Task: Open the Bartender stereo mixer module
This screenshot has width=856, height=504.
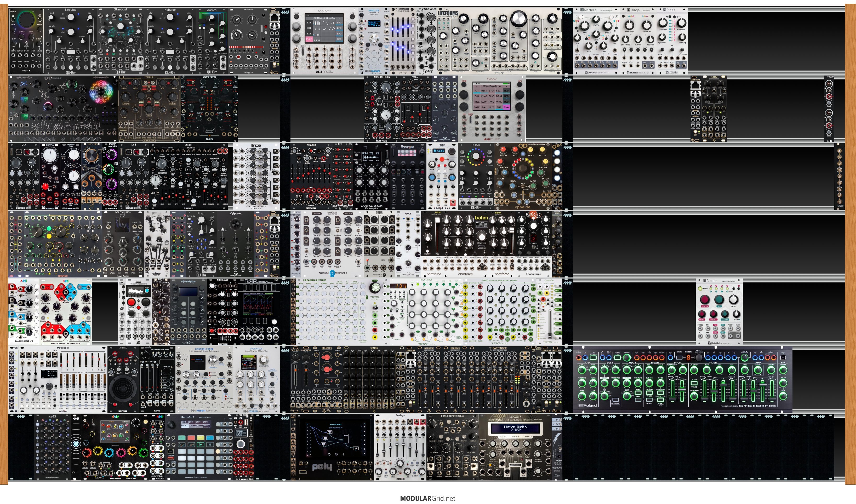Action: tap(499, 379)
